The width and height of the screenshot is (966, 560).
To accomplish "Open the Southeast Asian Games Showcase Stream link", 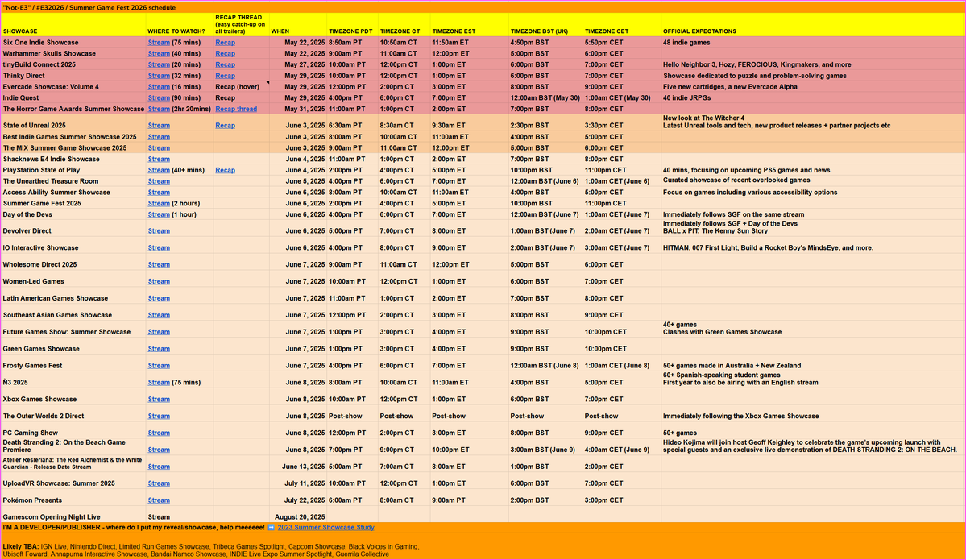I will (x=159, y=315).
